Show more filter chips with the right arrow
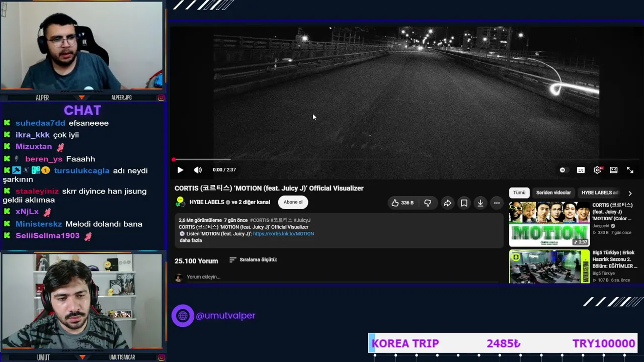This screenshot has width=644, height=362. tap(630, 193)
